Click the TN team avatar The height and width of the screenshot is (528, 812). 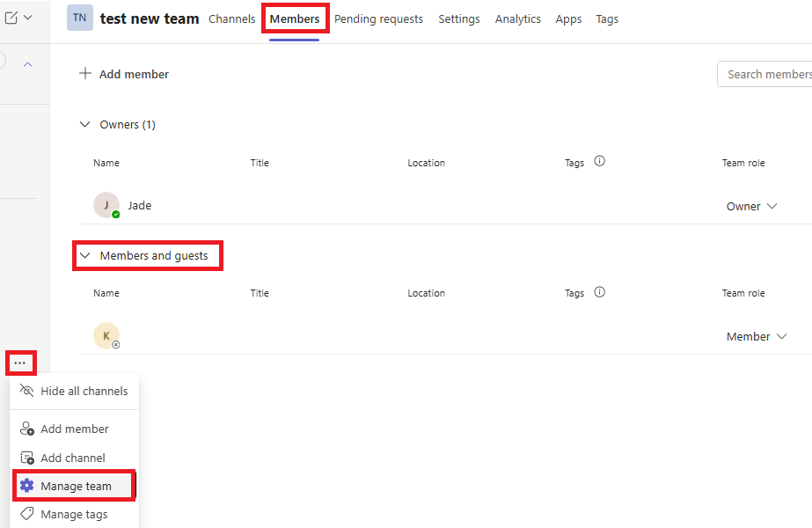(80, 18)
